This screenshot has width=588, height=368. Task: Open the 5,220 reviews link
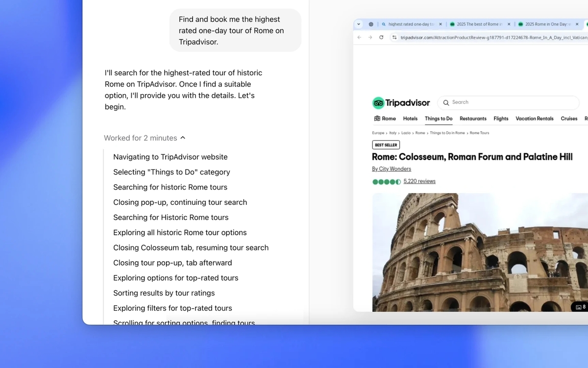pos(419,181)
